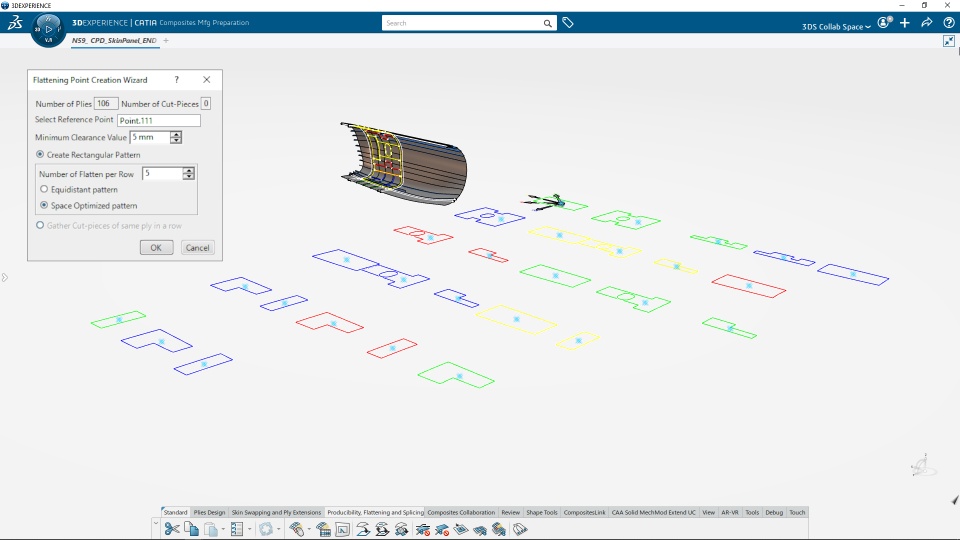Click the plies with yellow marker icon

pos(499,529)
